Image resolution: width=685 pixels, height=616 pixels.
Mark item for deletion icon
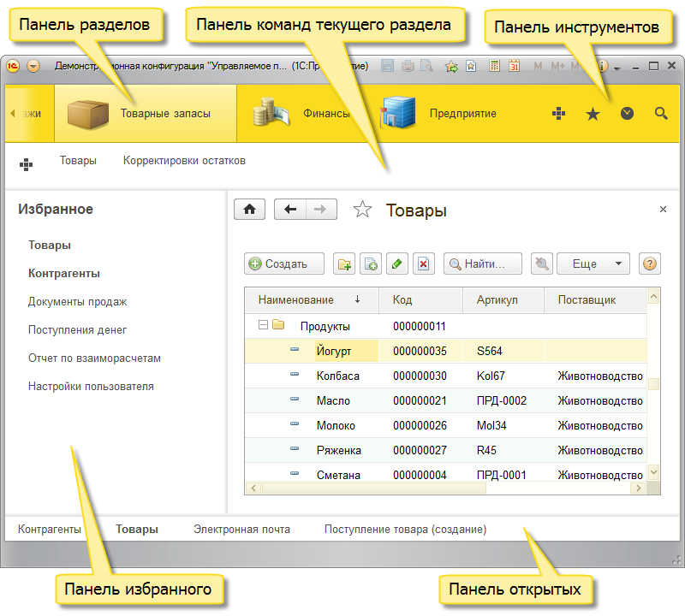tap(424, 264)
